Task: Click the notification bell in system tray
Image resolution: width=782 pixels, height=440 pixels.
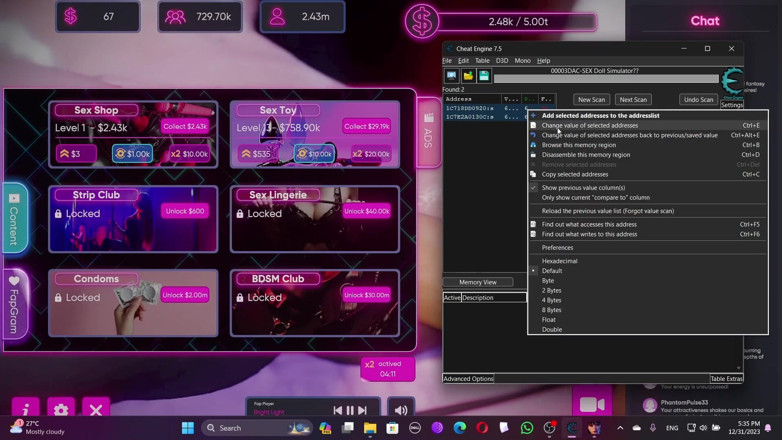Action: (768, 428)
